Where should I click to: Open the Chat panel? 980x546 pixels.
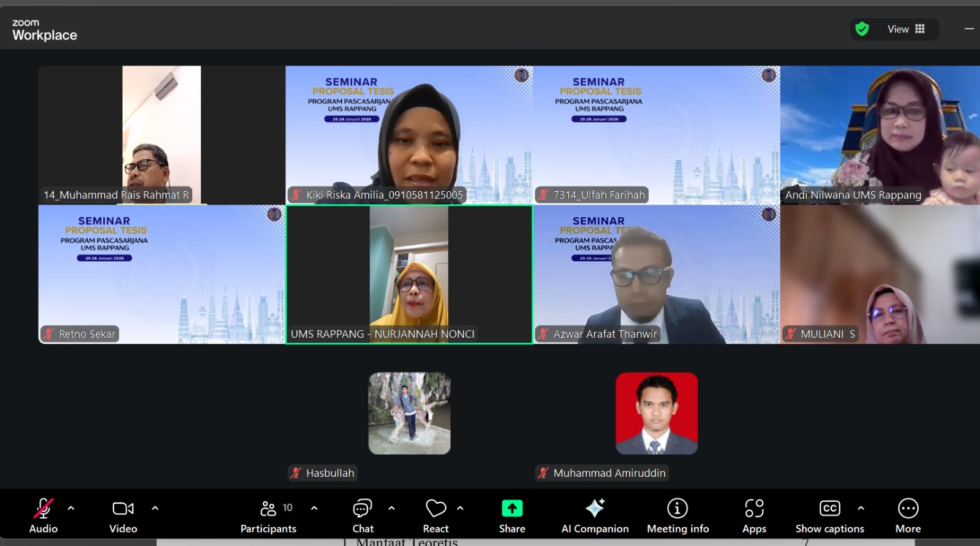coord(363,517)
